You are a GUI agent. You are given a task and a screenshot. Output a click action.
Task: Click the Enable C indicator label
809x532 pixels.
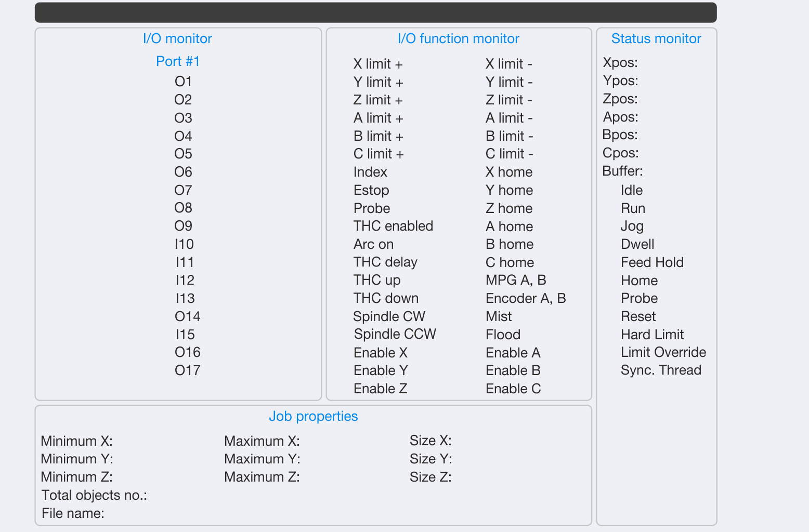click(513, 389)
